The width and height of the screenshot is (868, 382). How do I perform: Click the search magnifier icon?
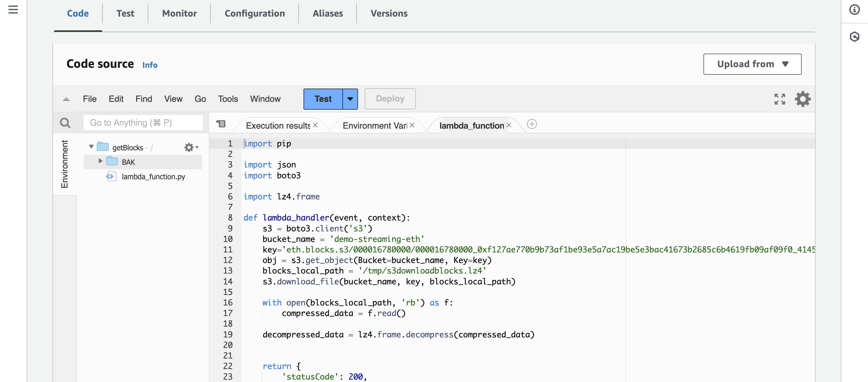tap(65, 123)
